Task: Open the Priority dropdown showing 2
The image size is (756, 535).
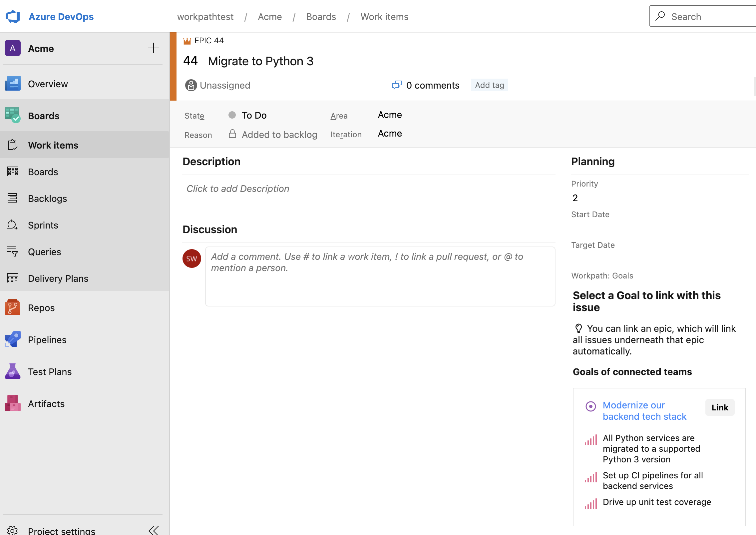Action: point(575,198)
